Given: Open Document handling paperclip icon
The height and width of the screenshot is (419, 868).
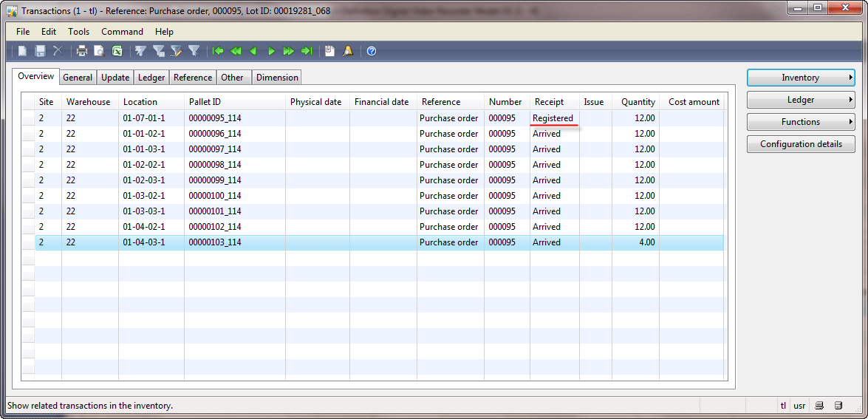Looking at the screenshot, I should (330, 51).
